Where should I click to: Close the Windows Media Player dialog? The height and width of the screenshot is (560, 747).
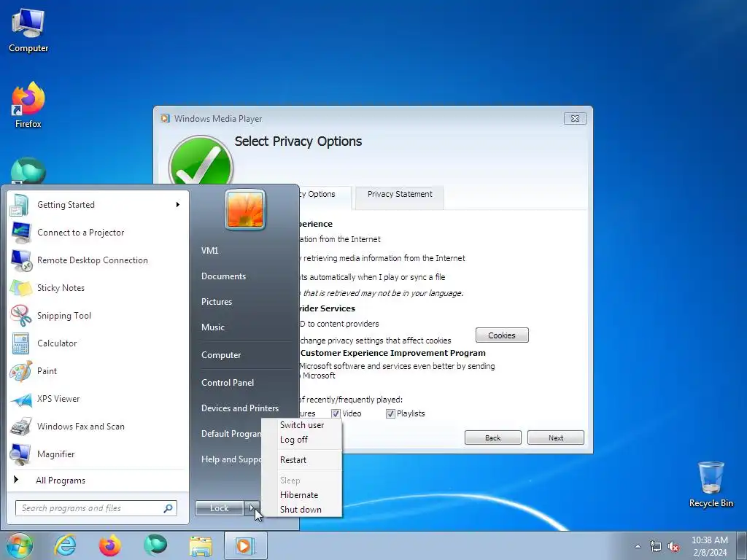[575, 119]
